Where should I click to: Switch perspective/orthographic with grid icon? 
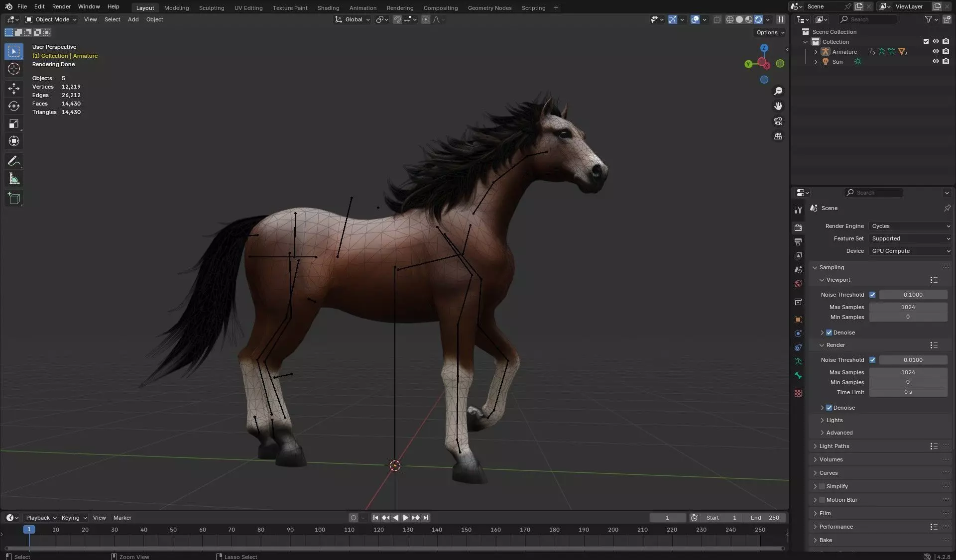[778, 136]
